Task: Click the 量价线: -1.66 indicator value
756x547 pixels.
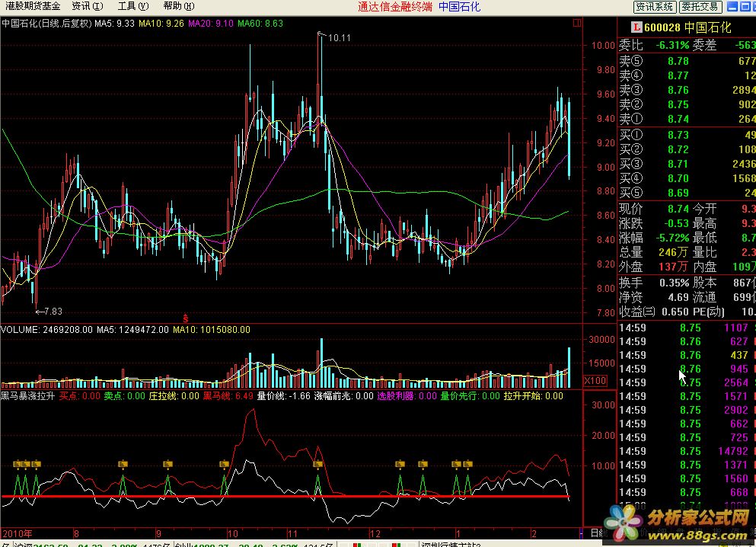Action: [283, 396]
